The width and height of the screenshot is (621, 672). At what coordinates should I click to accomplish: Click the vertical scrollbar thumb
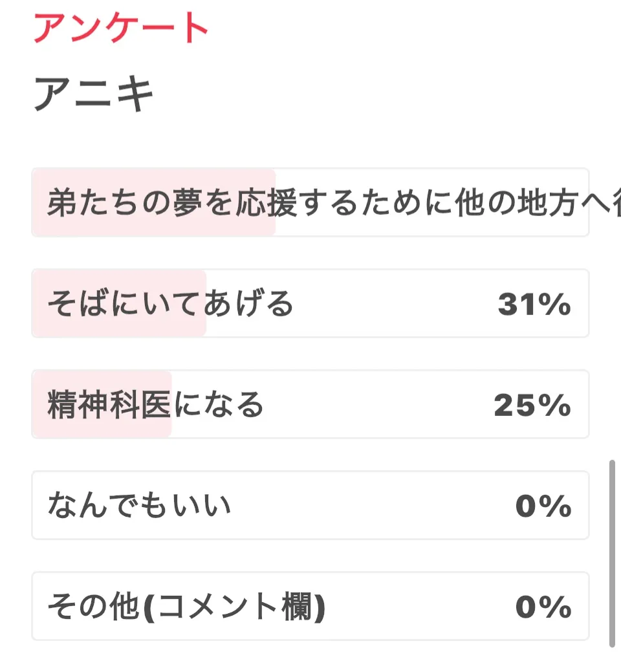pos(611,553)
